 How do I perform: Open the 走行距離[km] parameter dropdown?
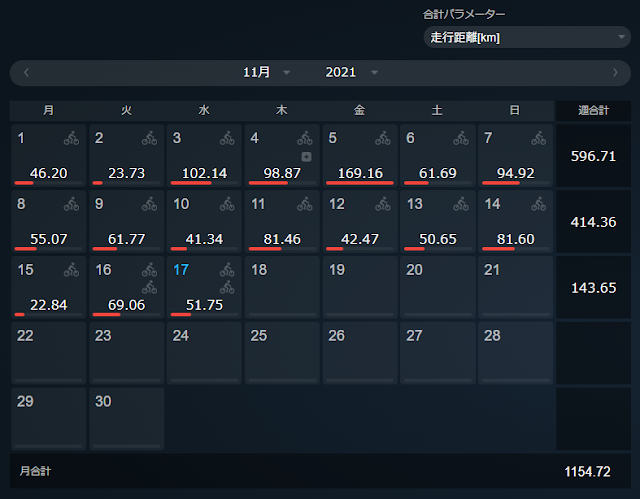527,38
